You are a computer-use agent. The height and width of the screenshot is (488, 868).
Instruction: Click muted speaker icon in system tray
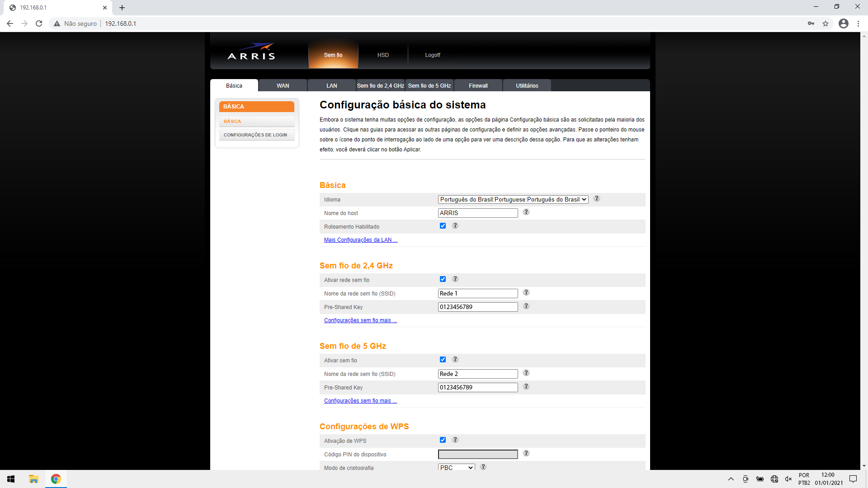[788, 479]
